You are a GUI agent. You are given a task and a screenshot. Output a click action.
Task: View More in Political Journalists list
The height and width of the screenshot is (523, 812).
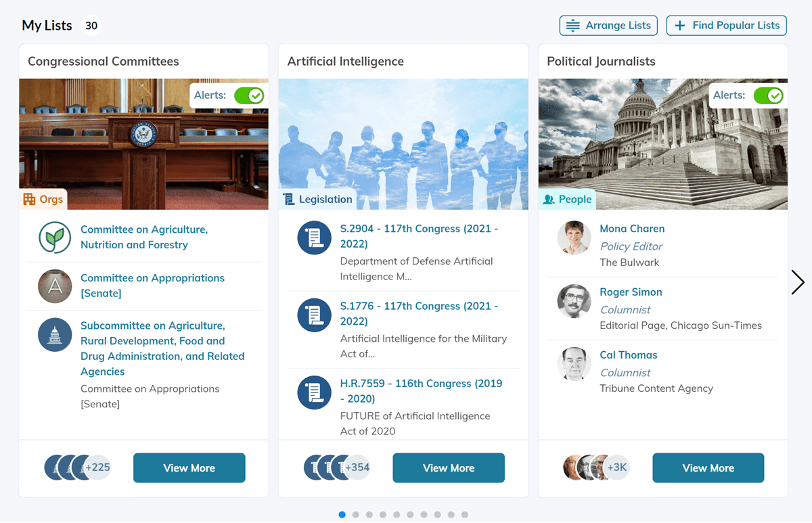click(x=708, y=468)
